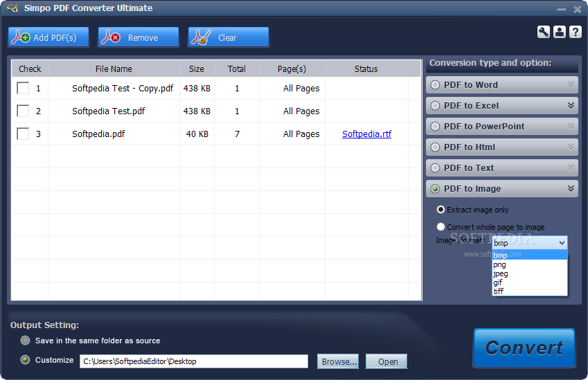
Task: Select the PDF to Text radio option
Action: coord(435,168)
